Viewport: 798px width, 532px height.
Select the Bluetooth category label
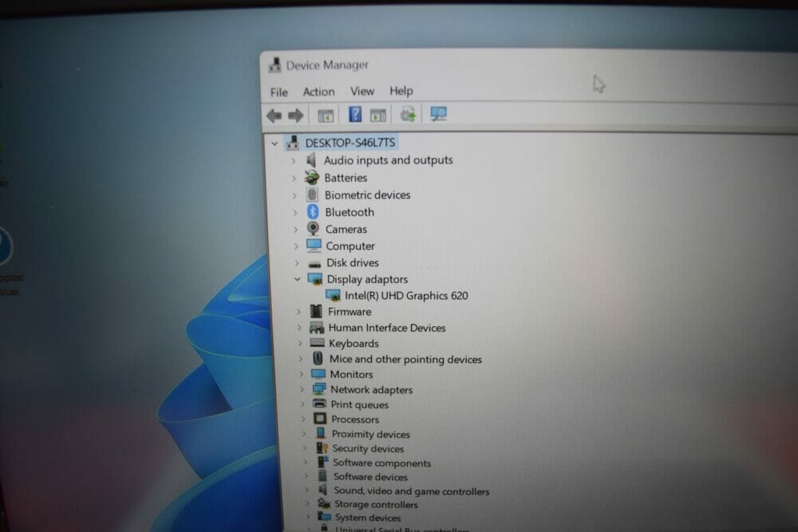click(350, 212)
